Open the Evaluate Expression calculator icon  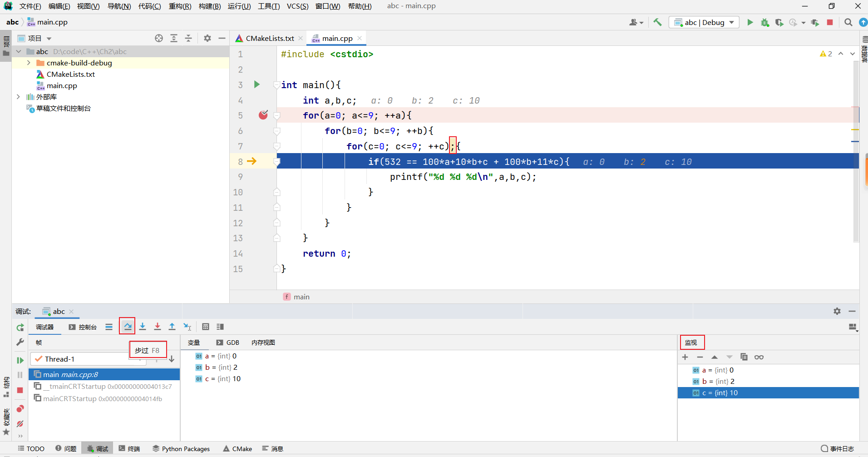206,327
